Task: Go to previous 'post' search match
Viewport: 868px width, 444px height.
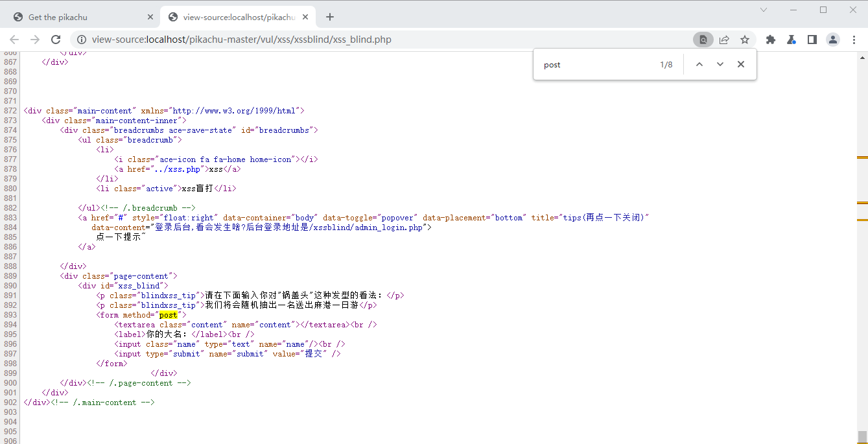Action: pos(699,64)
